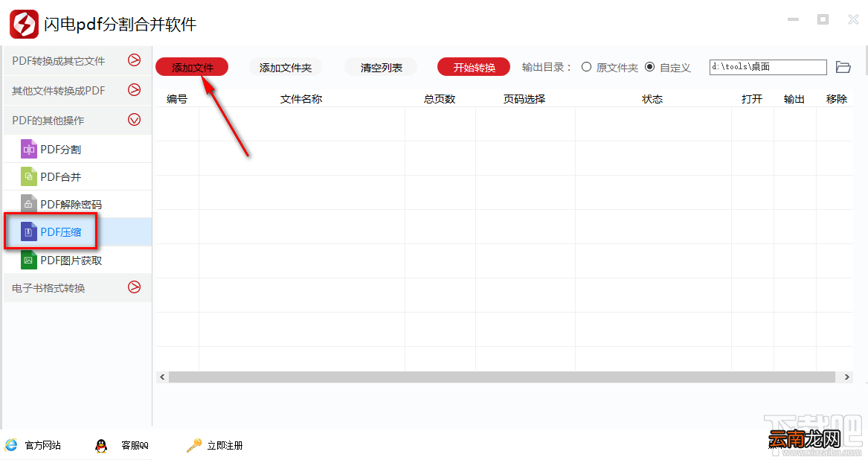Click the QQ penguin icon
868x460 pixels.
click(x=100, y=445)
